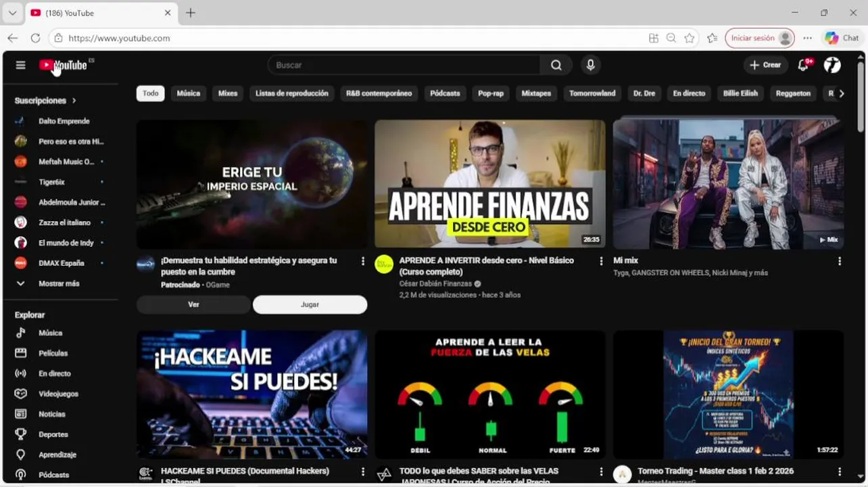This screenshot has height=487, width=868.
Task: Select the Todo chip
Action: [x=150, y=93]
